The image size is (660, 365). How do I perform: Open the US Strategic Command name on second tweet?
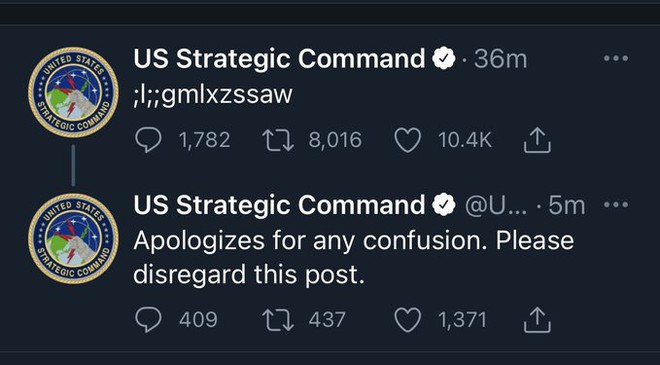[279, 205]
